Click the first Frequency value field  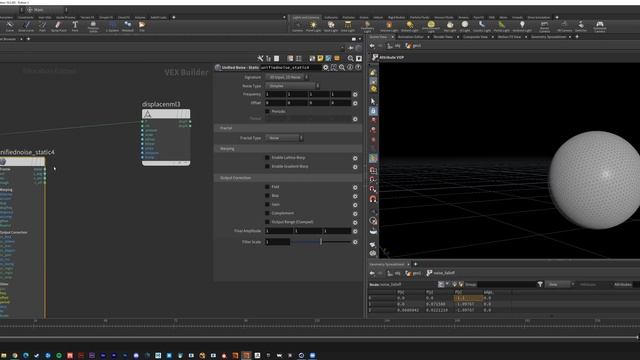click(276, 94)
